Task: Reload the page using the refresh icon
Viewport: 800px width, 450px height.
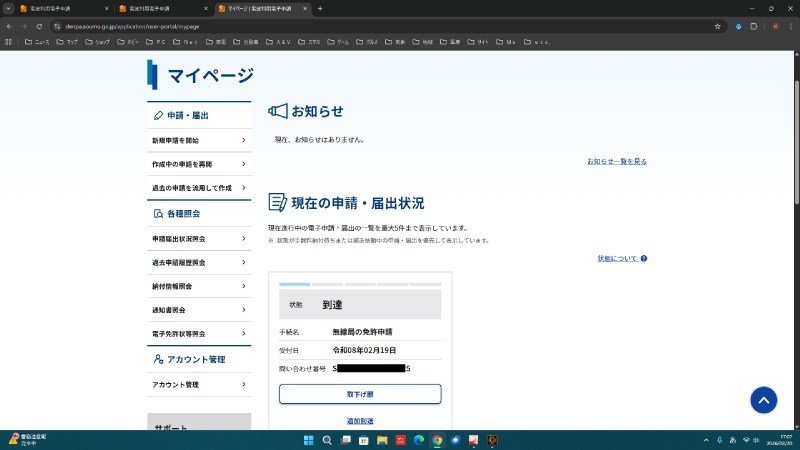Action: click(x=39, y=25)
